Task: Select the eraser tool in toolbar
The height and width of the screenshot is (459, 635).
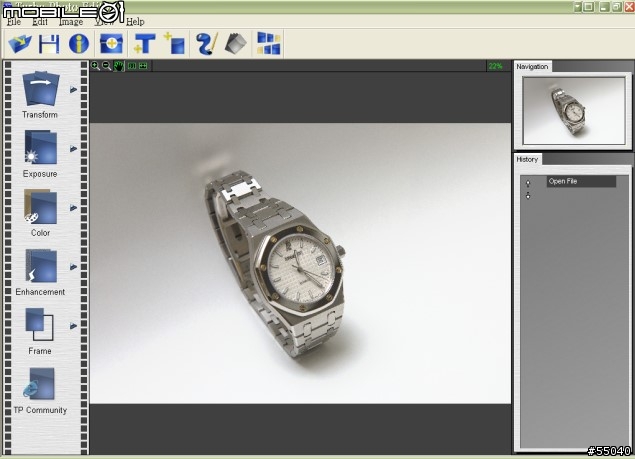Action: 236,44
